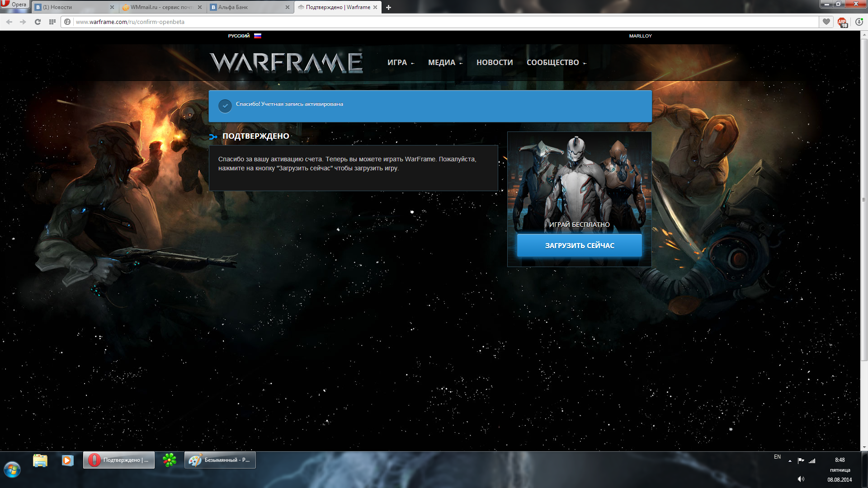Expand the ИГРА menu

401,62
